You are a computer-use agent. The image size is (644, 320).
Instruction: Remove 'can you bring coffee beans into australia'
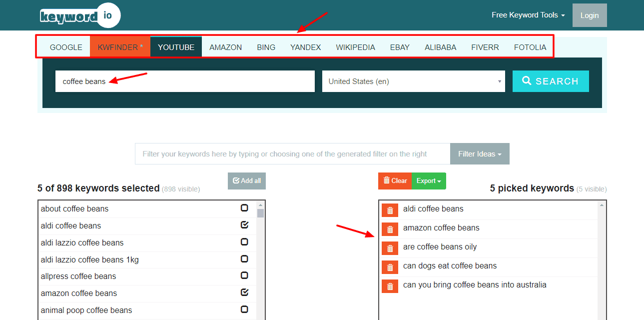[390, 286]
